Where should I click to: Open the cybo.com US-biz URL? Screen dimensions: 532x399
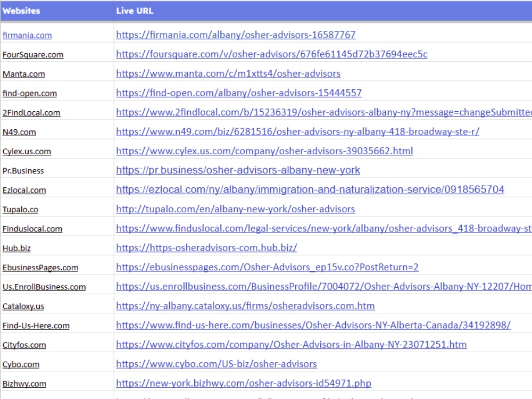tap(217, 363)
